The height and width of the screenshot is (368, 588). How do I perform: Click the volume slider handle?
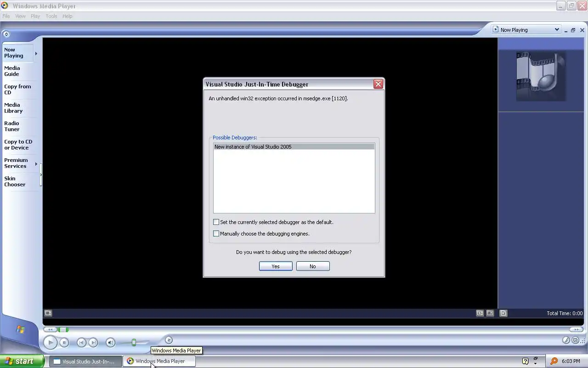pyautogui.click(x=134, y=342)
